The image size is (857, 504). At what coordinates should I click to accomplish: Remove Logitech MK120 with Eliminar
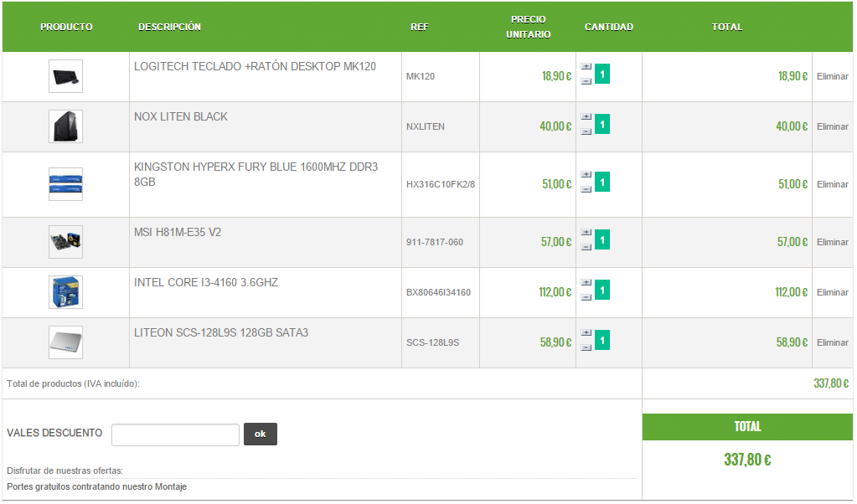[833, 76]
